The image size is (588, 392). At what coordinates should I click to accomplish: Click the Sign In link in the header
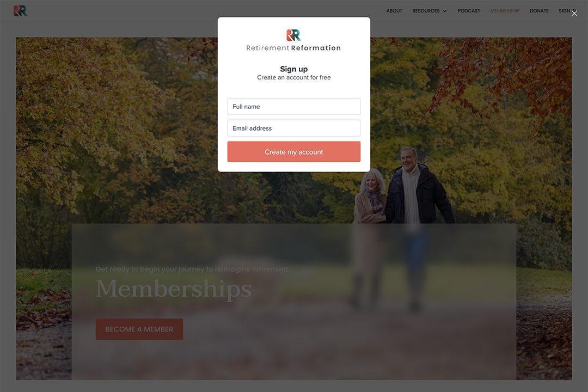tap(566, 11)
